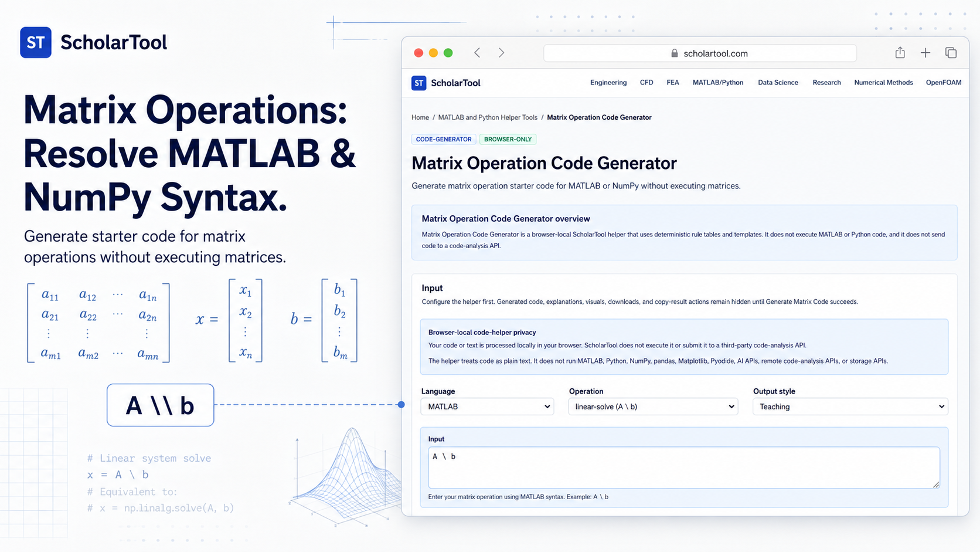Open the MATLAB and Python Helper Tools breadcrumb

pyautogui.click(x=488, y=117)
